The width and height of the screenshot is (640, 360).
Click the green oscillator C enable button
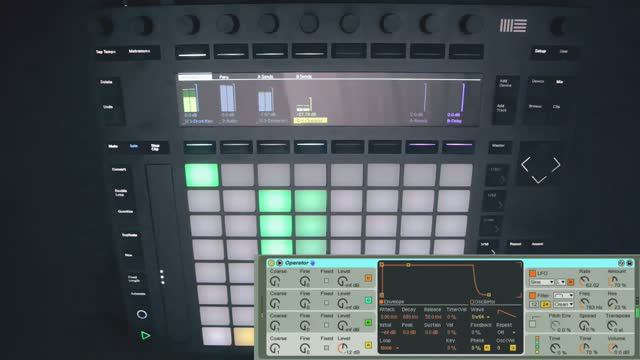point(368,300)
